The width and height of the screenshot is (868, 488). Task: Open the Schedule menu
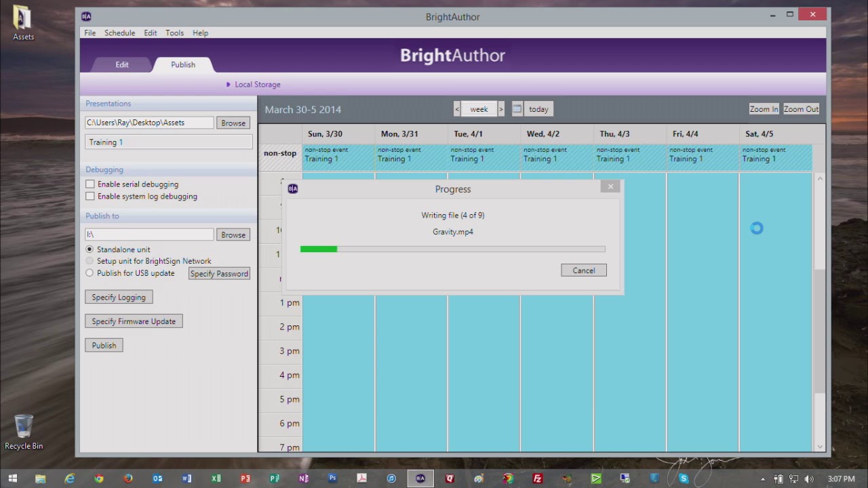[119, 33]
